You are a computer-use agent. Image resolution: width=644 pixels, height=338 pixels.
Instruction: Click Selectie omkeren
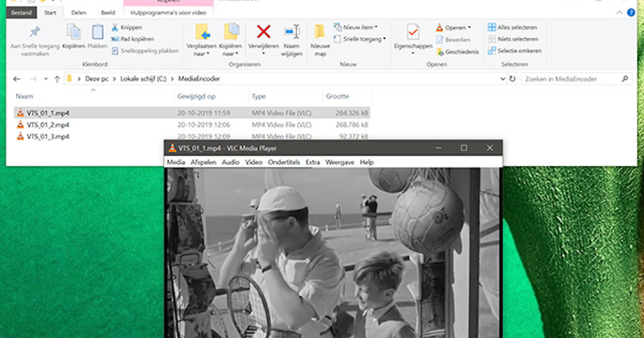[514, 51]
